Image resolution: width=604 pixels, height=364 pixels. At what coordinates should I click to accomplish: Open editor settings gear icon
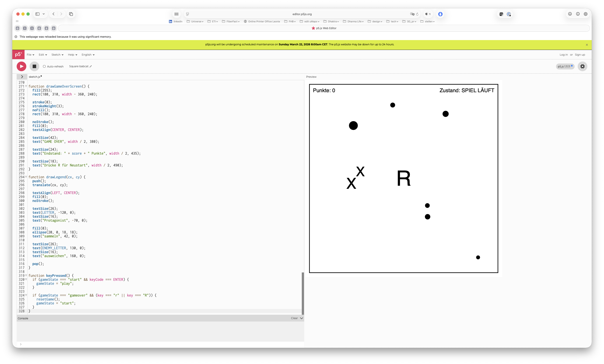[583, 66]
